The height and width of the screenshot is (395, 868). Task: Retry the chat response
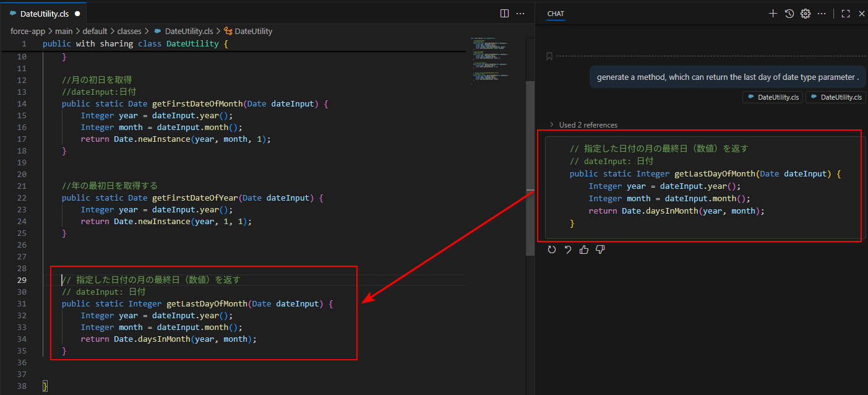(x=552, y=250)
